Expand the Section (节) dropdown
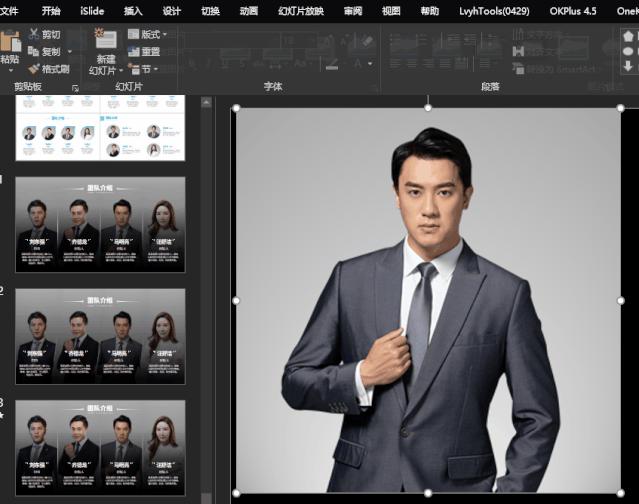Image resolution: width=639 pixels, height=504 pixels. (146, 69)
